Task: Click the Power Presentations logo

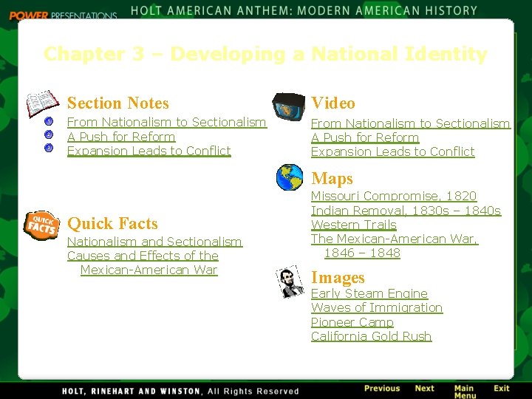Action: tap(63, 16)
